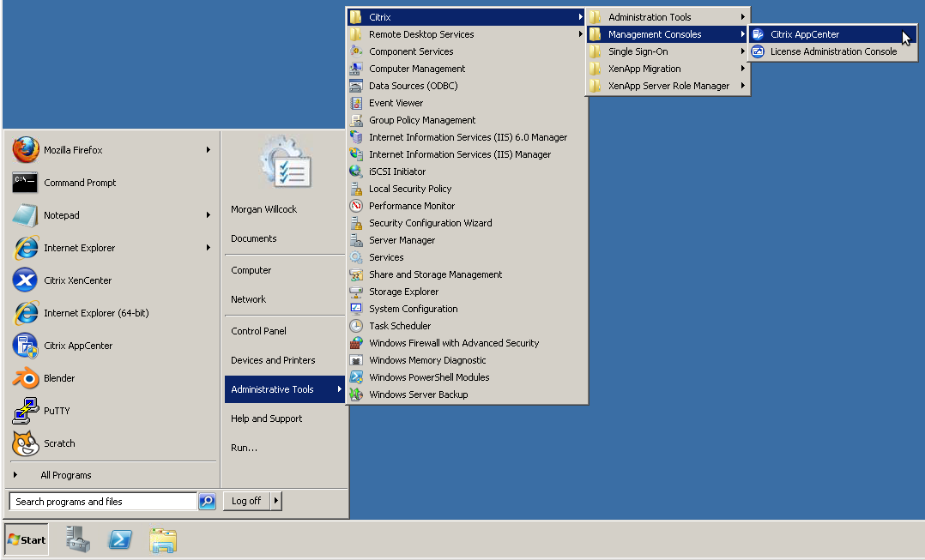Open the PuTTY icon
This screenshot has width=925, height=560.
(26, 411)
